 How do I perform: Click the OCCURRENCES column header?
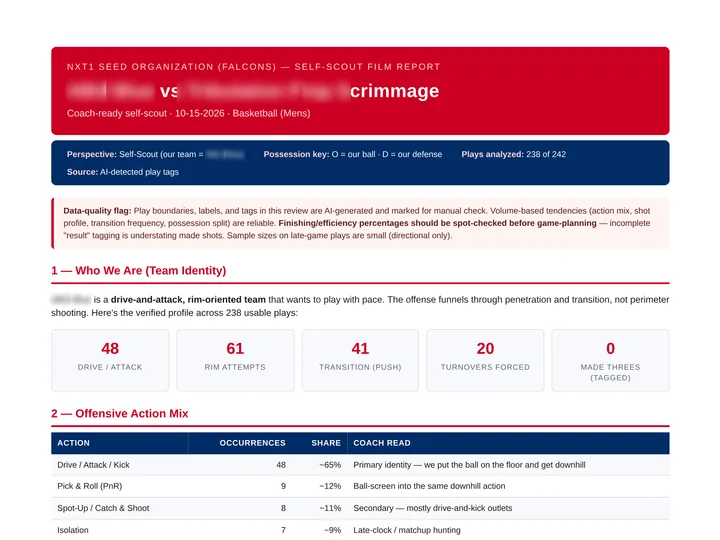coord(252,443)
